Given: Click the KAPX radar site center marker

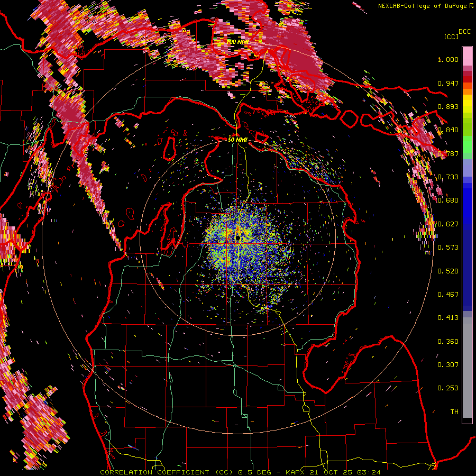Looking at the screenshot, I should click(x=237, y=237).
